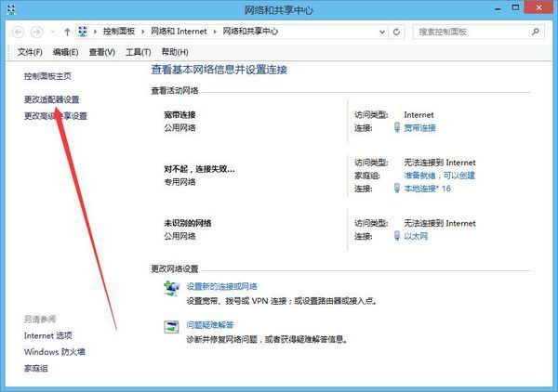558x392 pixels.
Task: Expand the chevron after 控制面板 breadcrumb
Action: (142, 32)
